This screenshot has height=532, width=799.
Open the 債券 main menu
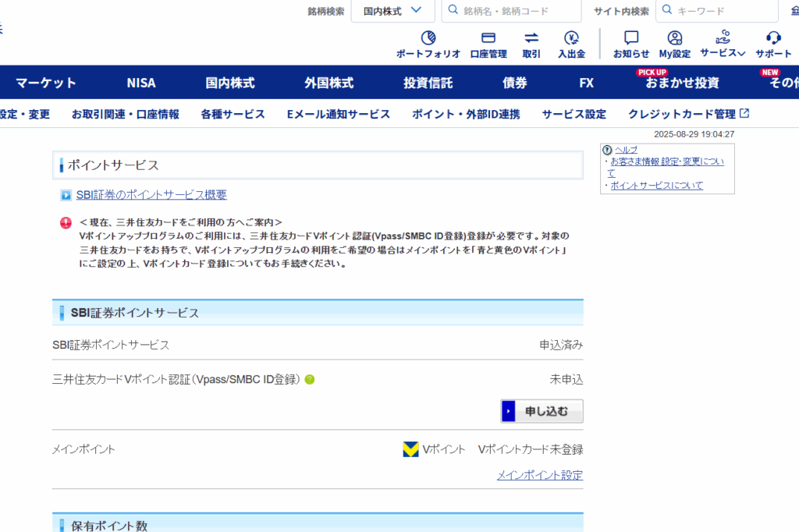(515, 83)
